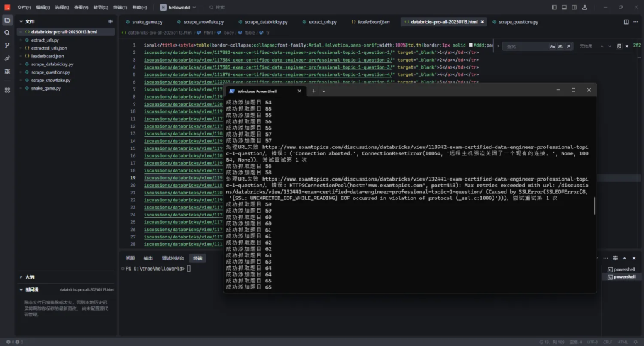Click the question-1 URL link on line 2
Image resolution: width=644 pixels, height=346 pixels.
pos(269,53)
